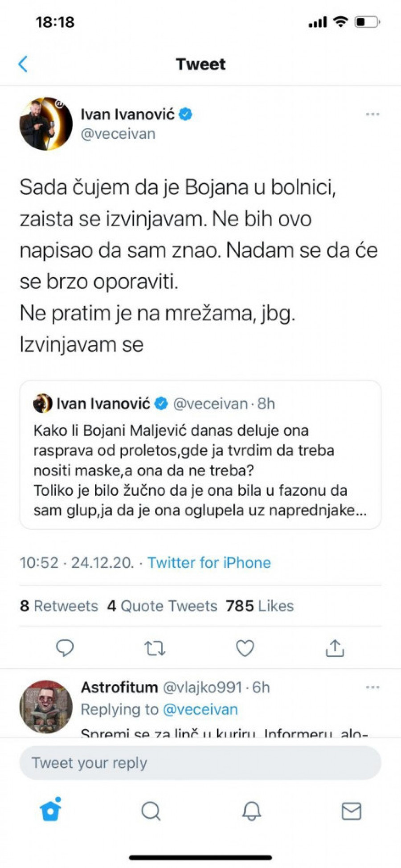View the 8 Retweets list
Image resolution: width=401 pixels, height=868 pixels.
coord(59,606)
